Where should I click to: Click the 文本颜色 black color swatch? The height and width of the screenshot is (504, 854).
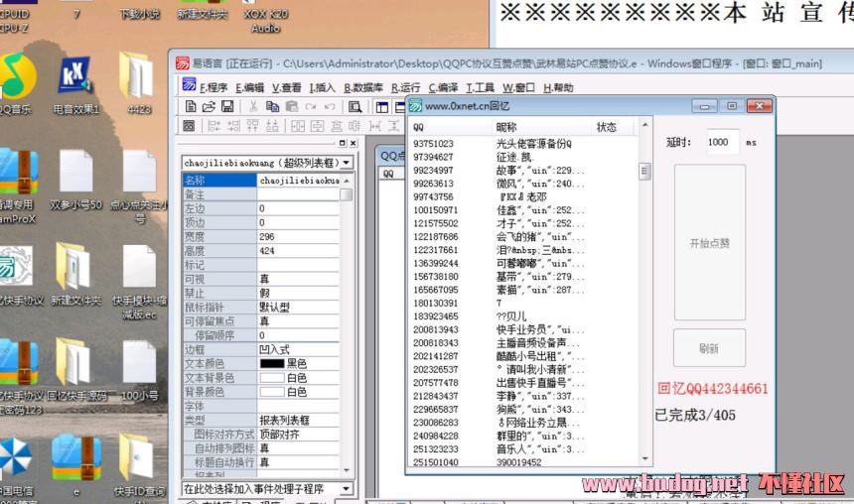pyautogui.click(x=272, y=363)
